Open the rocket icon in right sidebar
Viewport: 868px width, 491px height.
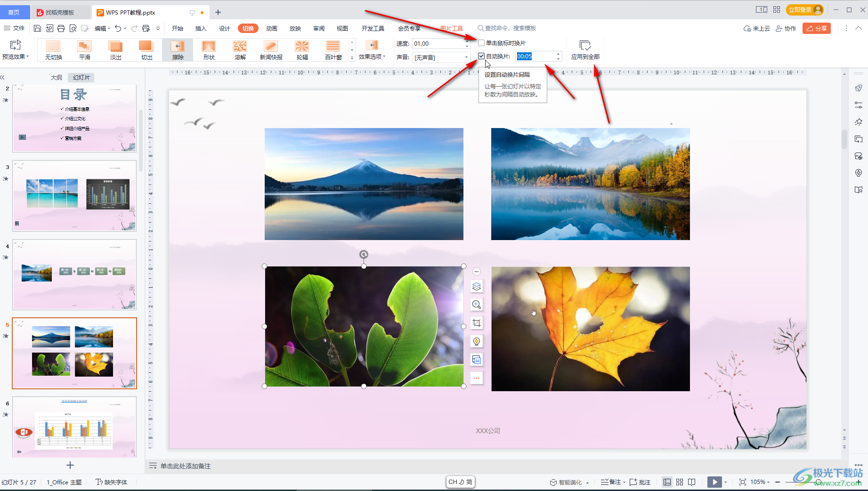(x=859, y=88)
